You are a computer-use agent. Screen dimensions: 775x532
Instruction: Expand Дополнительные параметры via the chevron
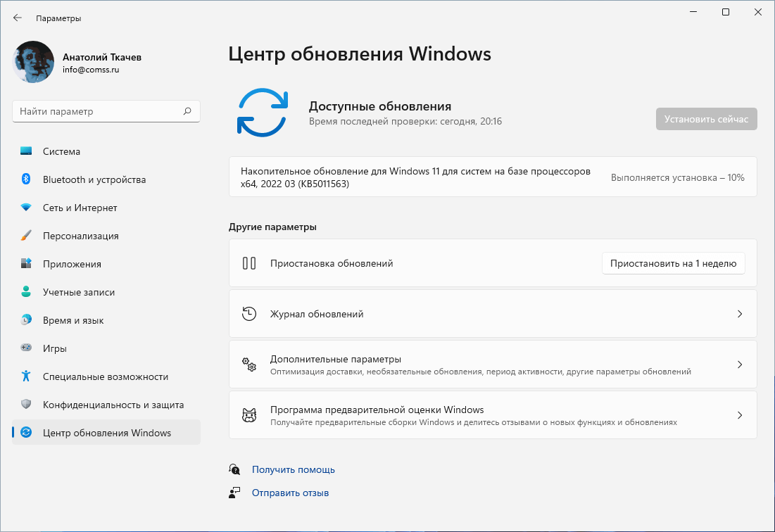pyautogui.click(x=740, y=365)
